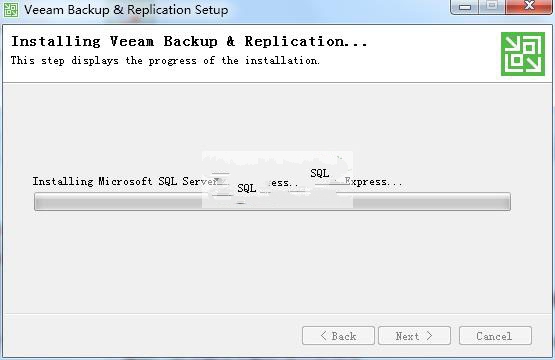The image size is (555, 360).
Task: Click the 'ess..' text fragment near SQL
Action: point(282,183)
